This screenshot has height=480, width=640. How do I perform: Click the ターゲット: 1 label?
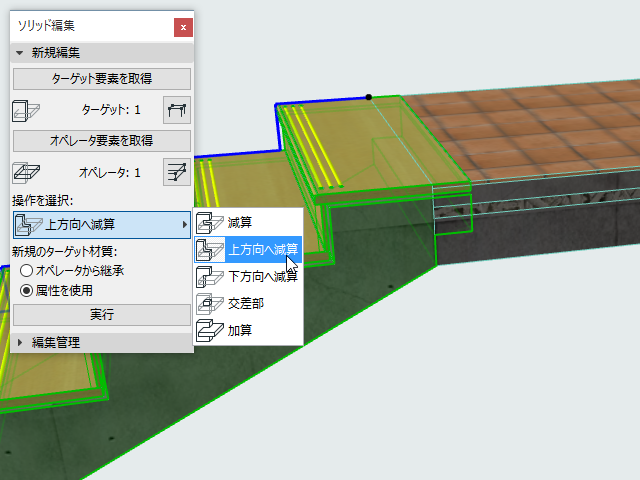tap(111, 110)
